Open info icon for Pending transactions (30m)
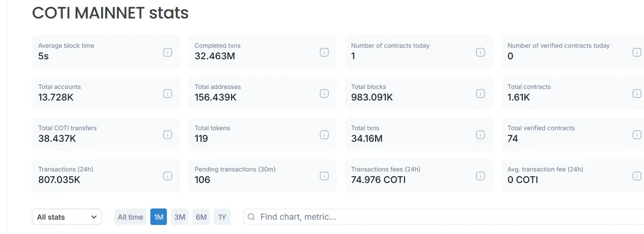The width and height of the screenshot is (644, 234). pyautogui.click(x=324, y=176)
